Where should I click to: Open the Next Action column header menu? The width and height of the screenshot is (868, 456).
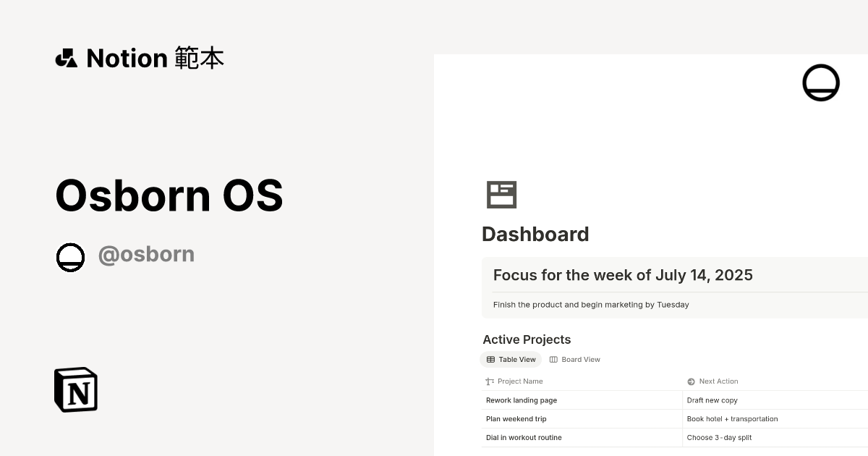click(718, 381)
